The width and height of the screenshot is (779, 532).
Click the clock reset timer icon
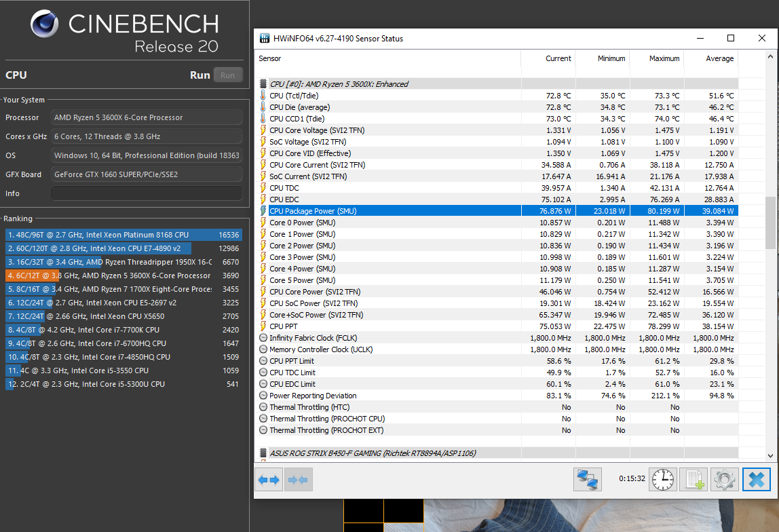pyautogui.click(x=663, y=480)
